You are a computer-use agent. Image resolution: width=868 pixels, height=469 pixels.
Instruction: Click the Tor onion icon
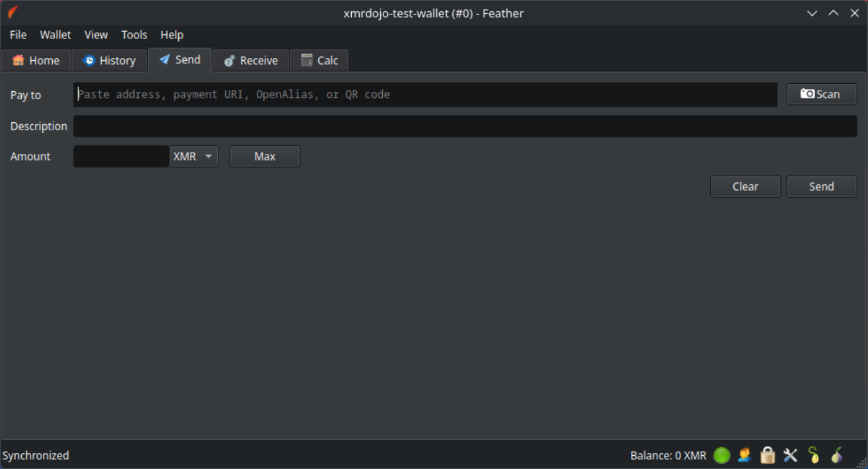(836, 455)
